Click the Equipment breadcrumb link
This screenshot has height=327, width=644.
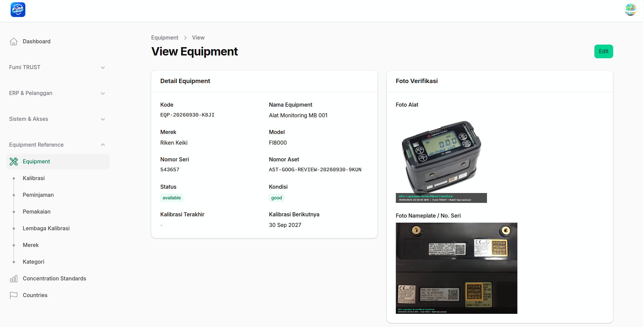(x=165, y=38)
